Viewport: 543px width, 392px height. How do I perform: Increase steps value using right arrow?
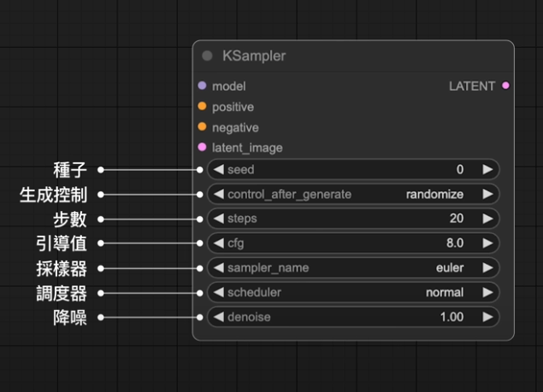pyautogui.click(x=487, y=219)
